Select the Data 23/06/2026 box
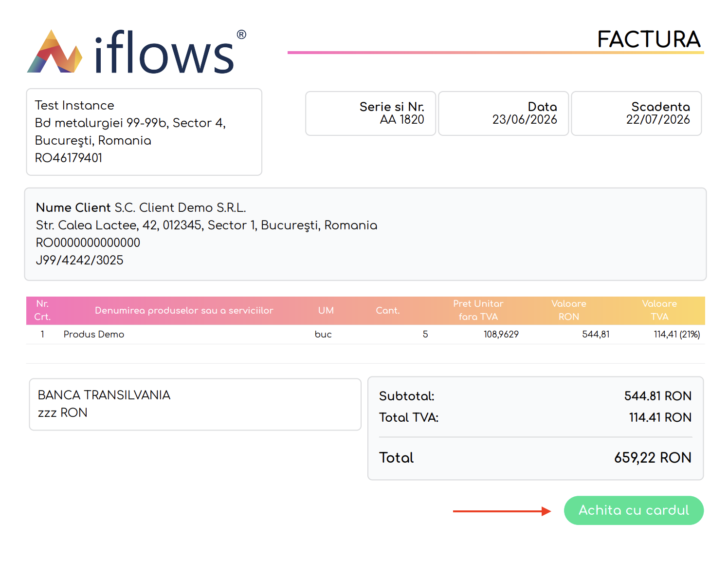 pyautogui.click(x=503, y=113)
